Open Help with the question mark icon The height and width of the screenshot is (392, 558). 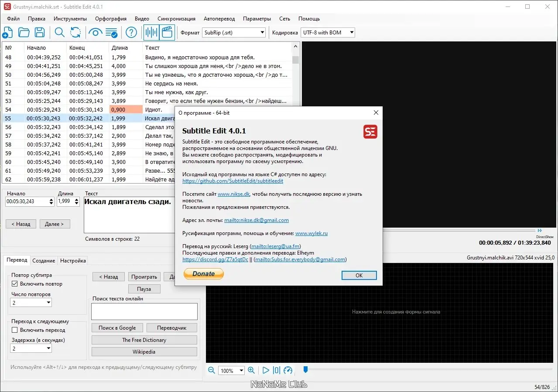(x=131, y=32)
